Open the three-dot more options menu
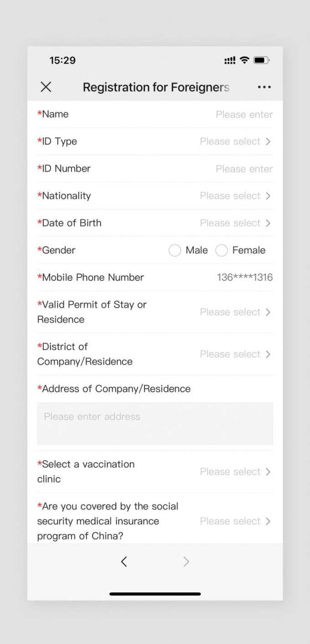 [264, 87]
